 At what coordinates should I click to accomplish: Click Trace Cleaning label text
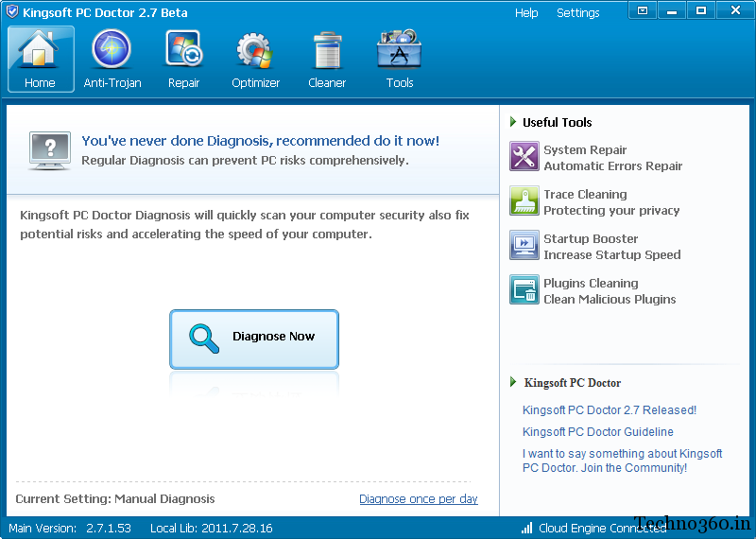point(585,195)
